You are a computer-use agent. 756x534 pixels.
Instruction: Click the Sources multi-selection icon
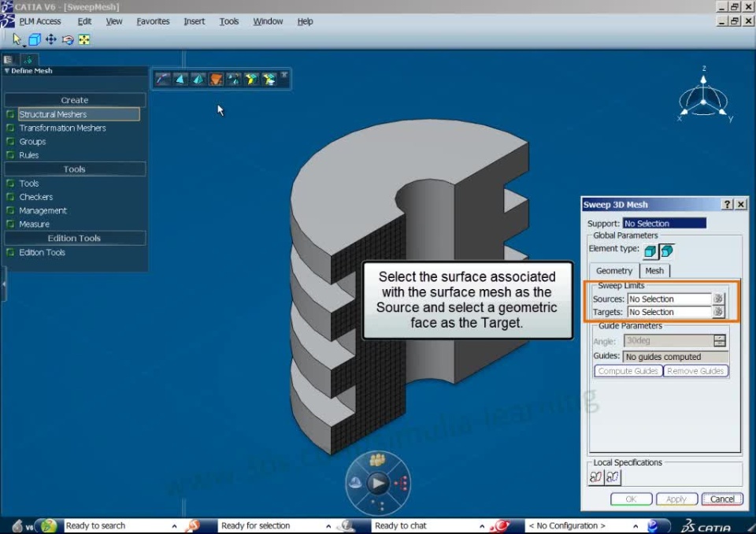[x=718, y=299]
